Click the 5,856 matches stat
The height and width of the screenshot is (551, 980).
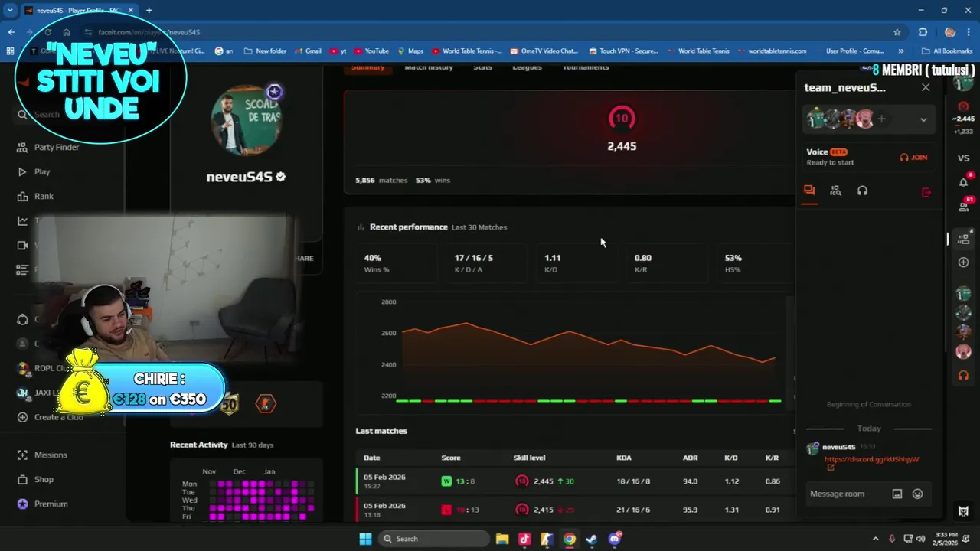coord(381,181)
